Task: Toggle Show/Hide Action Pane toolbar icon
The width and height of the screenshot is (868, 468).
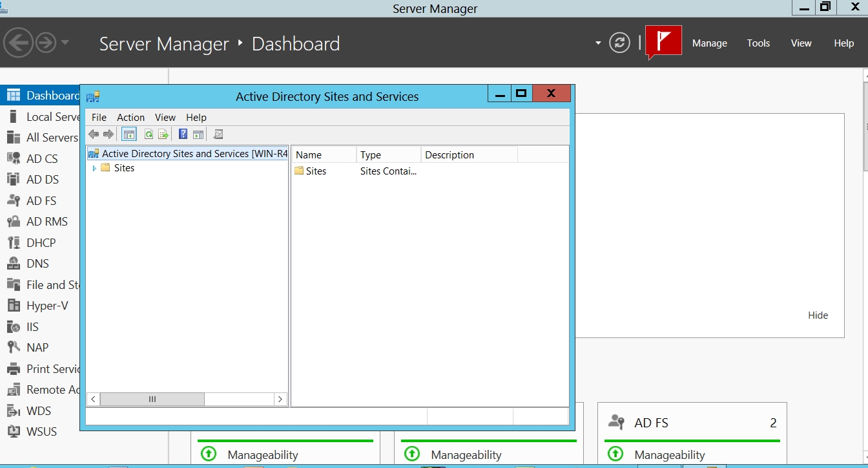Action: [x=198, y=134]
